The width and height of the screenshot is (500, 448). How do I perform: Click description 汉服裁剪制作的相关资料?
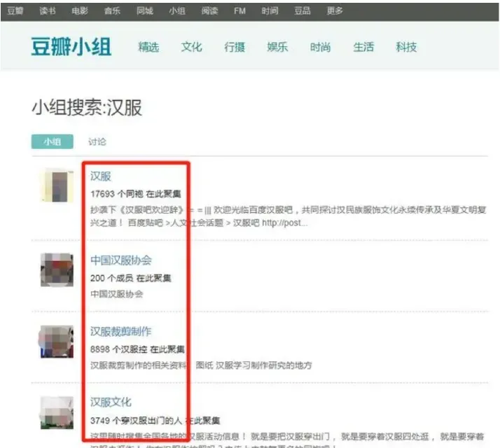pos(201,365)
